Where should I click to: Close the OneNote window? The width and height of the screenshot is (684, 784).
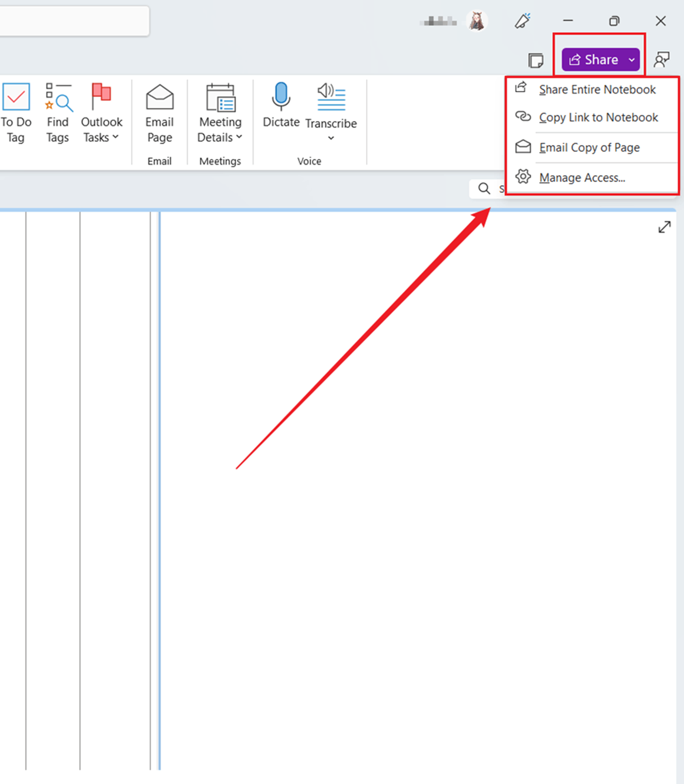pyautogui.click(x=660, y=21)
